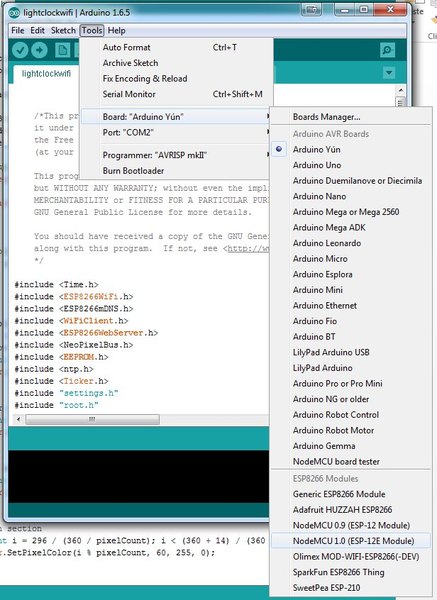Open Boards Manager... entry

click(x=351, y=117)
